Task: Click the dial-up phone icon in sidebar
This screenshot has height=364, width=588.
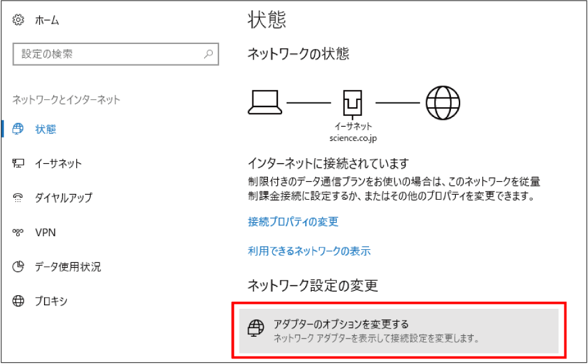Action: 19,198
